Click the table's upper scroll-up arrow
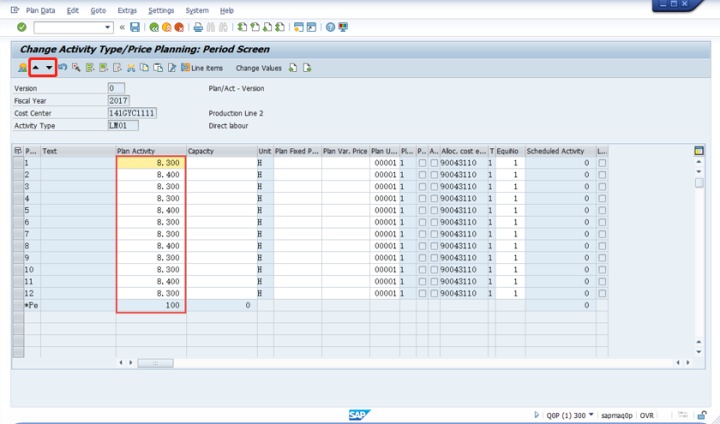 699,162
